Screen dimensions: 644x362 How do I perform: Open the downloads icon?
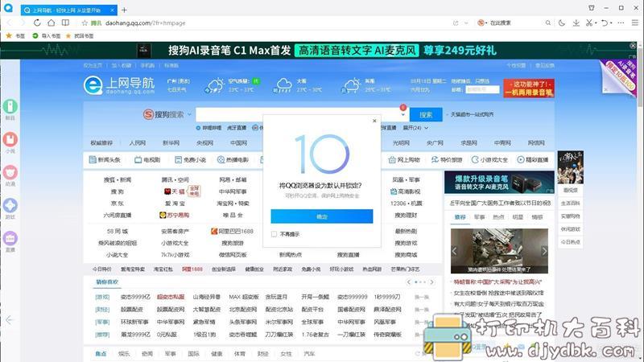point(576,23)
